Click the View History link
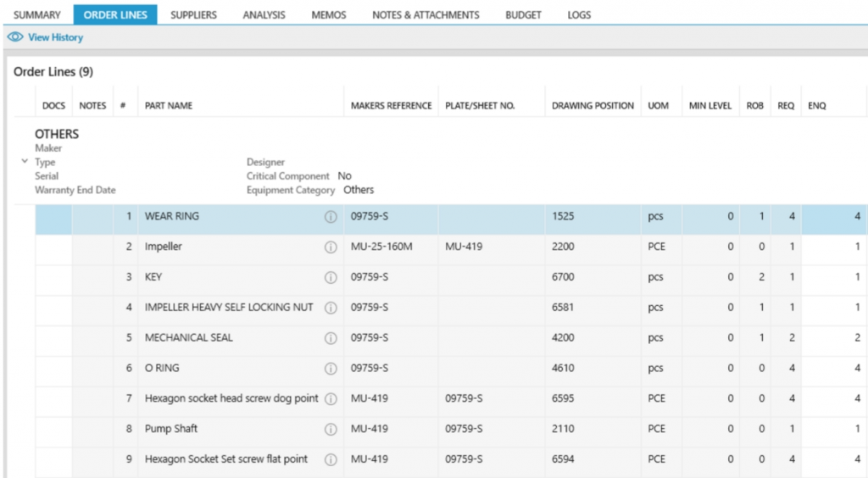 tap(55, 37)
